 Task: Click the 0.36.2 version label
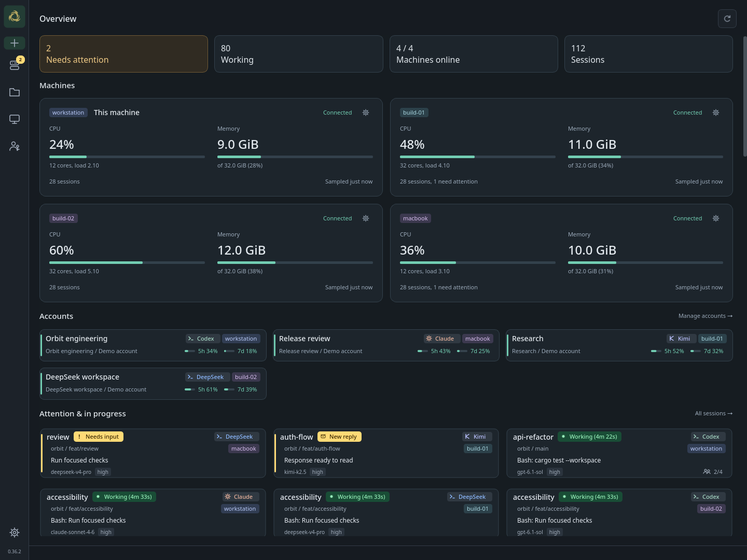[x=15, y=552]
